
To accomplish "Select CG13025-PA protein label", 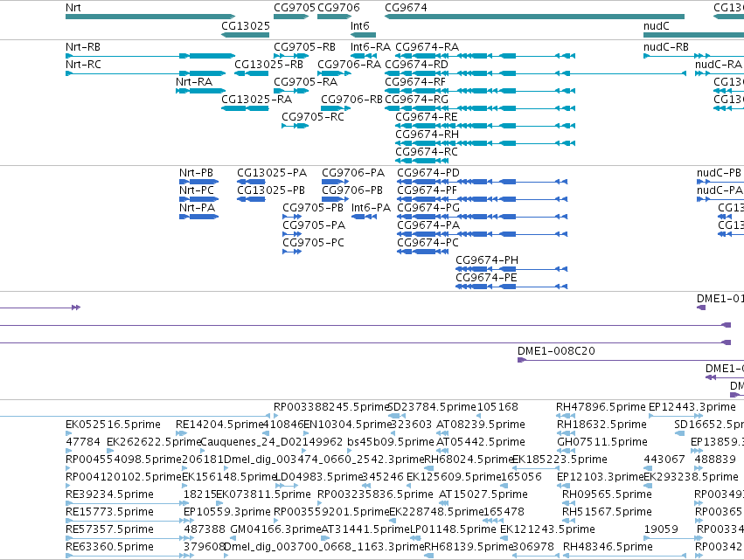I will point(272,173).
